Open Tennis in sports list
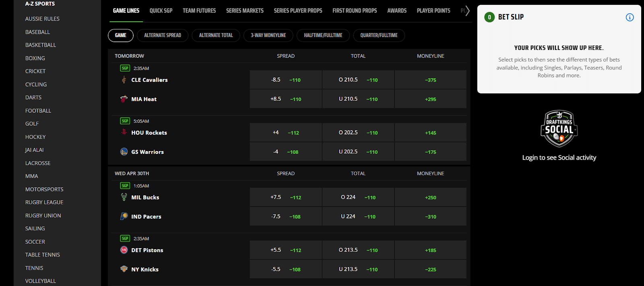The image size is (644, 286). tap(34, 268)
